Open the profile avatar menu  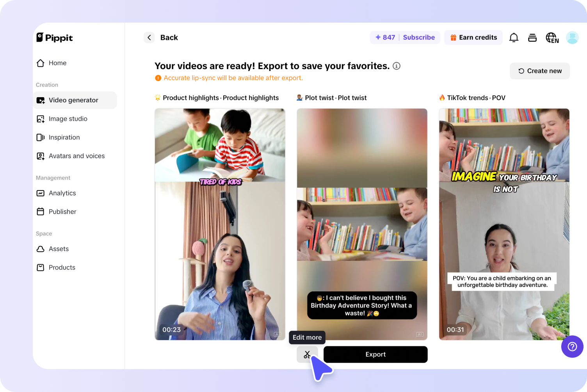[x=572, y=37]
